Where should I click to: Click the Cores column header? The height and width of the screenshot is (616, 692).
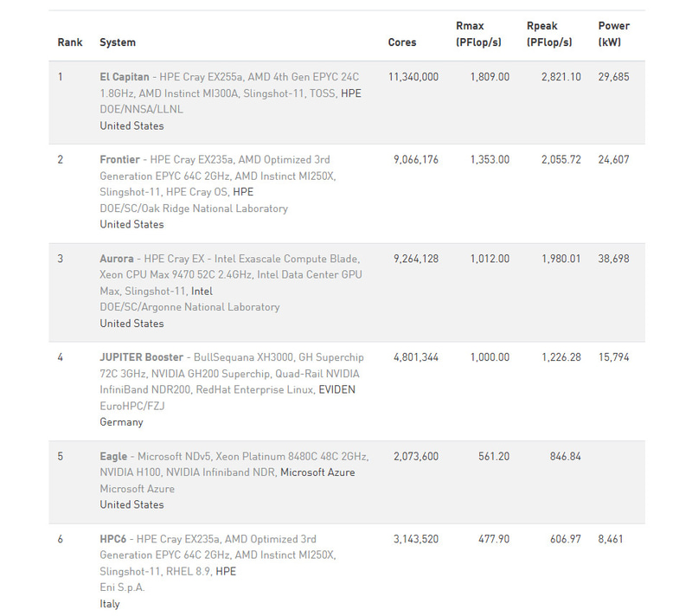click(x=401, y=42)
